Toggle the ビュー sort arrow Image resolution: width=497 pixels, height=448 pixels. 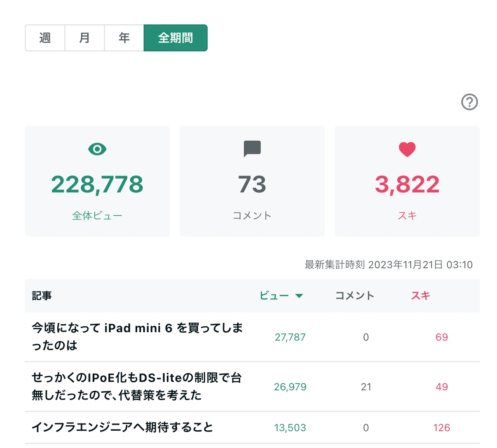click(x=299, y=296)
